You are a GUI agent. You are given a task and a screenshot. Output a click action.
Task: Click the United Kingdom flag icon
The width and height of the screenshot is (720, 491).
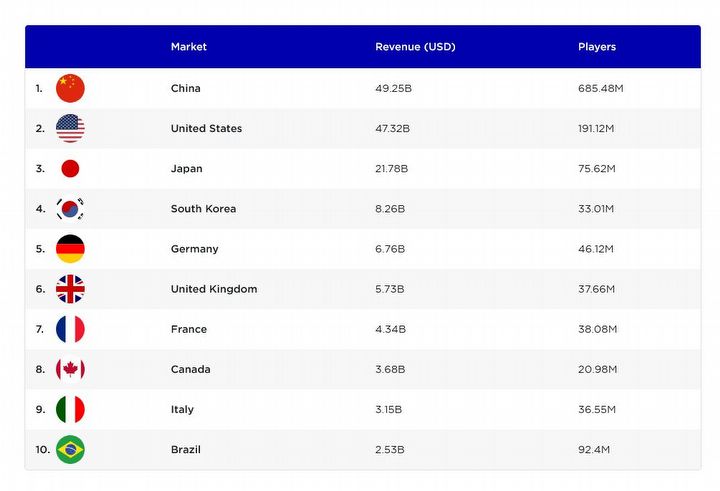pyautogui.click(x=70, y=289)
